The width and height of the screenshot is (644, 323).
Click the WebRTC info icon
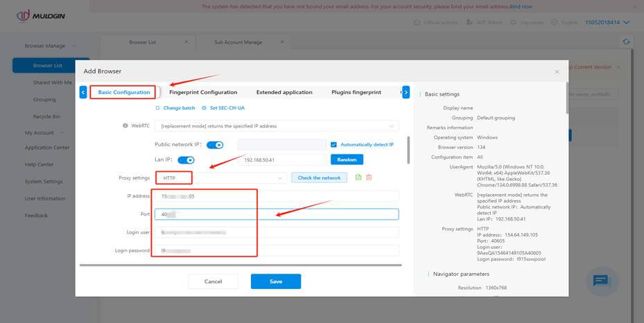125,125
